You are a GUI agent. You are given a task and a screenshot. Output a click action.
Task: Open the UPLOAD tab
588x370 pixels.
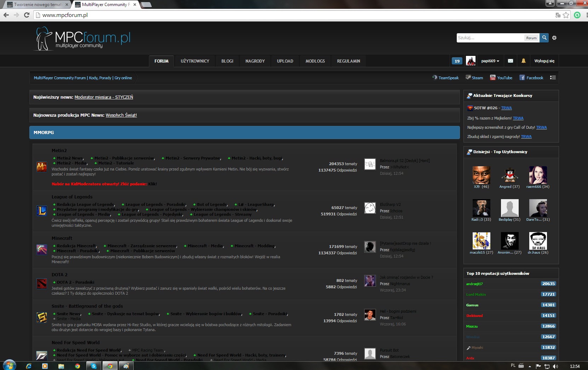coord(285,61)
